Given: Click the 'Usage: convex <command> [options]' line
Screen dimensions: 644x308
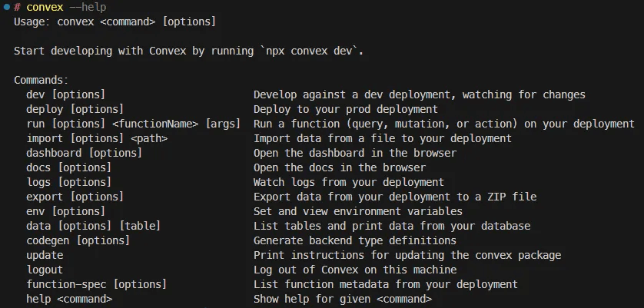Looking at the screenshot, I should point(115,22).
